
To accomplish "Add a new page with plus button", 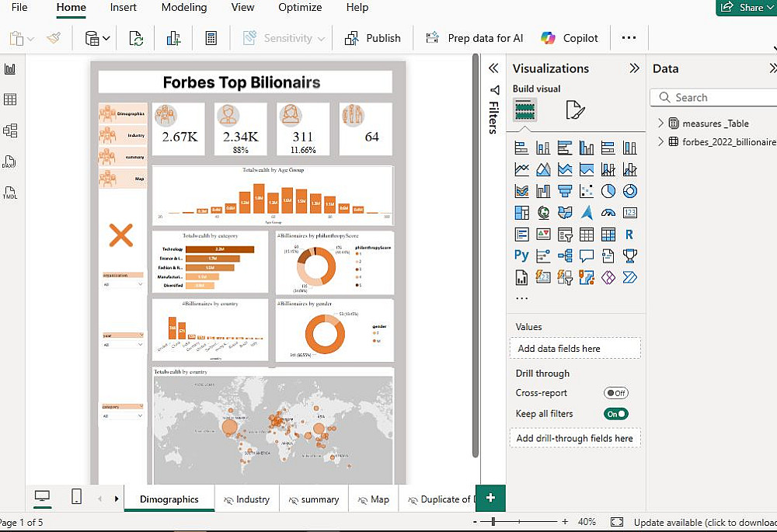I will pyautogui.click(x=490, y=498).
